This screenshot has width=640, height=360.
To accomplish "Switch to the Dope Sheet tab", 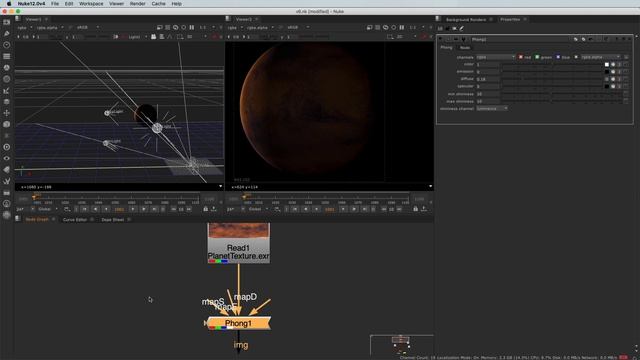I will 113,220.
